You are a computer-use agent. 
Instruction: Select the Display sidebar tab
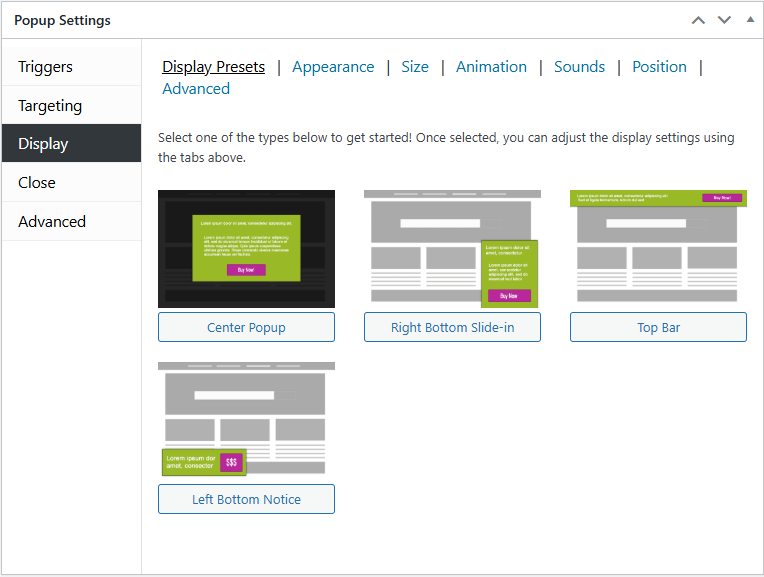point(43,144)
